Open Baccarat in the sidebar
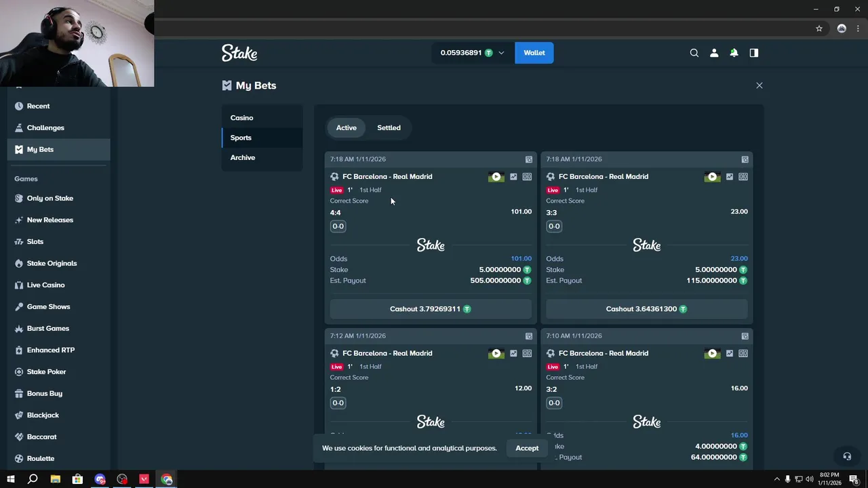The height and width of the screenshot is (488, 868). coord(59,437)
